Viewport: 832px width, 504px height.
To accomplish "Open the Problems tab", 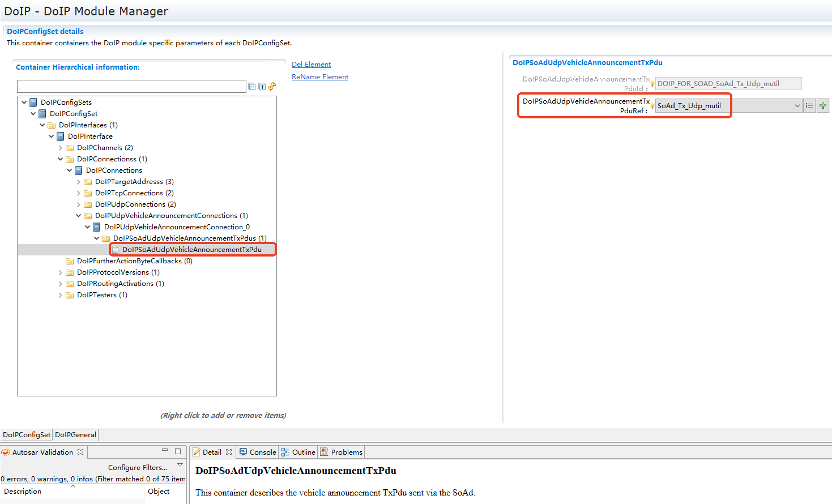I will pyautogui.click(x=341, y=452).
